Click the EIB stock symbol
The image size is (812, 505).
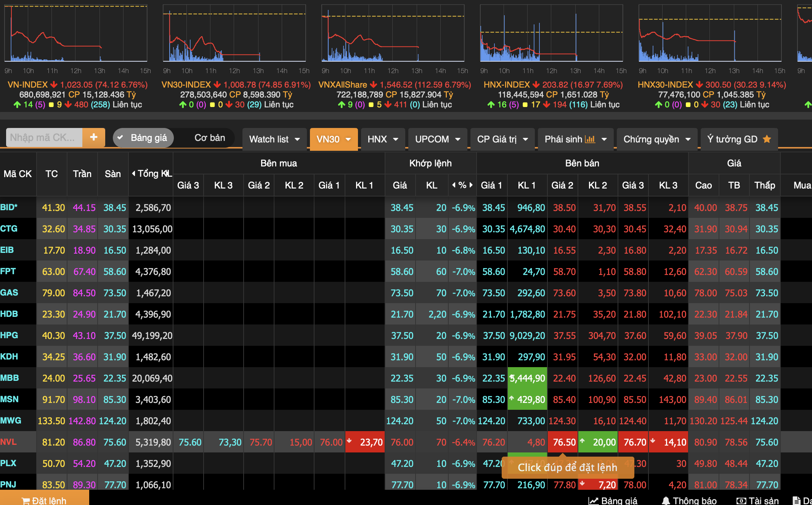[7, 250]
